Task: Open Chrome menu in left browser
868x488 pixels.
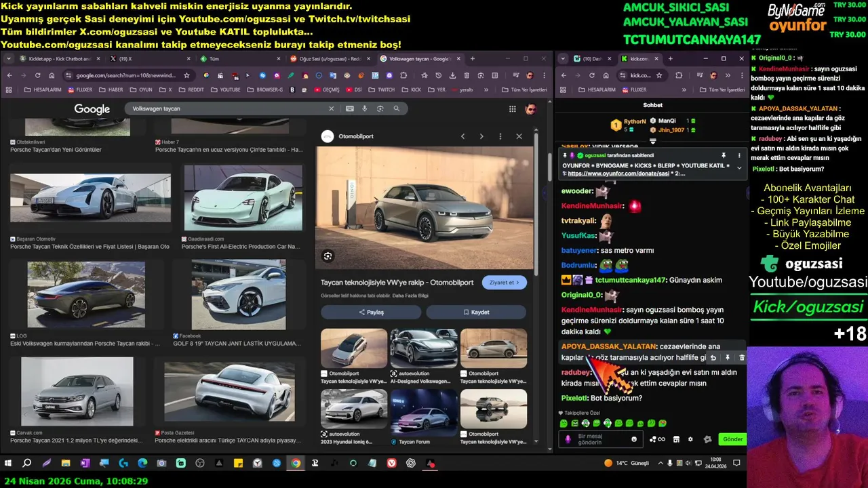Action: click(x=544, y=75)
